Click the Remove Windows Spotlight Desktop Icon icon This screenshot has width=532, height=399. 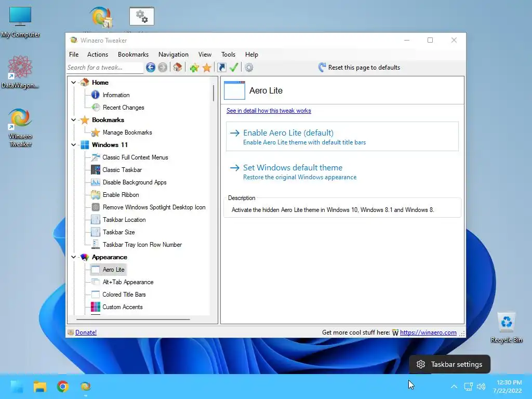(x=96, y=207)
